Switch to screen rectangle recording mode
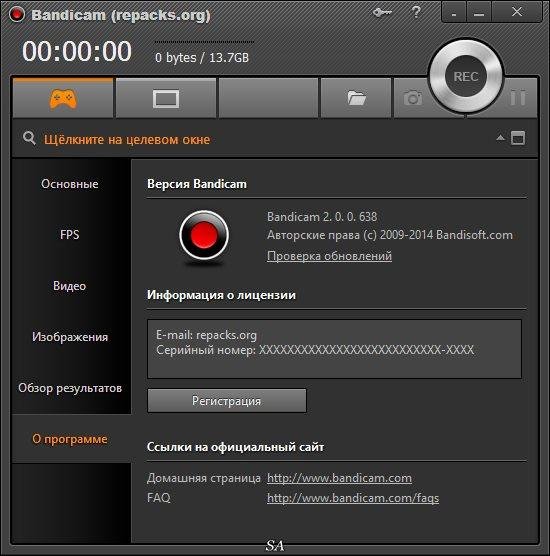This screenshot has height=556, width=550. pyautogui.click(x=166, y=98)
